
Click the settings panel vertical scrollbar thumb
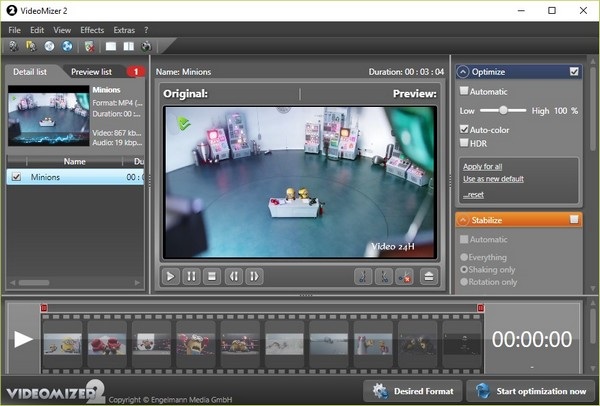[x=593, y=109]
